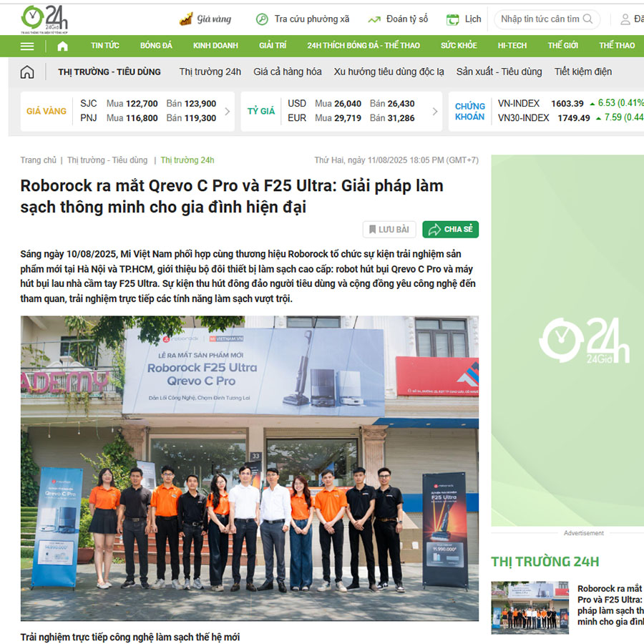Click the VN-INDEX value 1603.39
Screen dimensions: 644x644
pos(567,104)
